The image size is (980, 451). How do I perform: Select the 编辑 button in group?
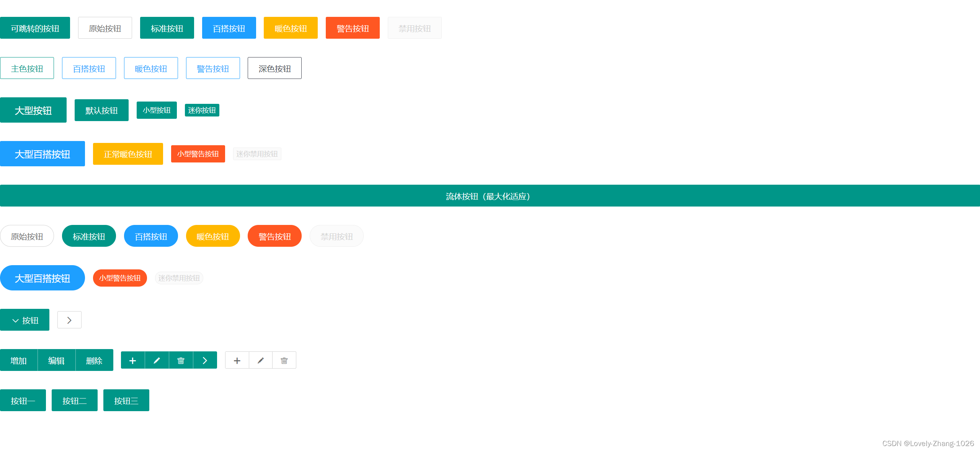[x=56, y=360]
